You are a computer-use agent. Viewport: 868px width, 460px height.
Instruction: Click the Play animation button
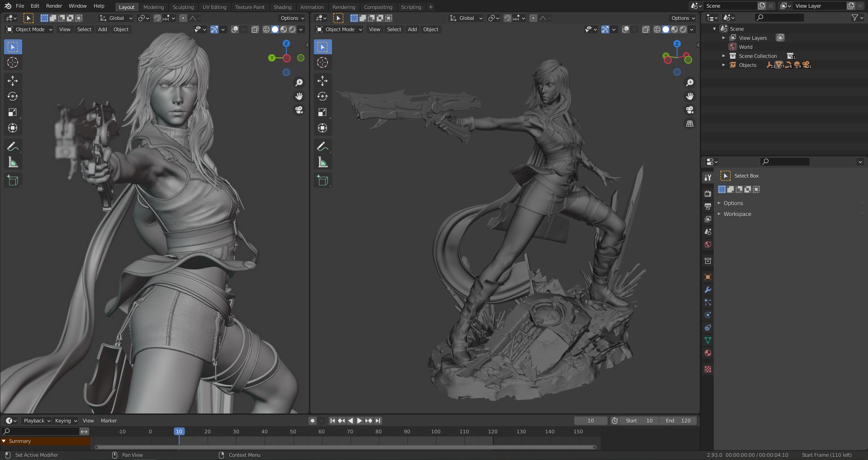360,421
